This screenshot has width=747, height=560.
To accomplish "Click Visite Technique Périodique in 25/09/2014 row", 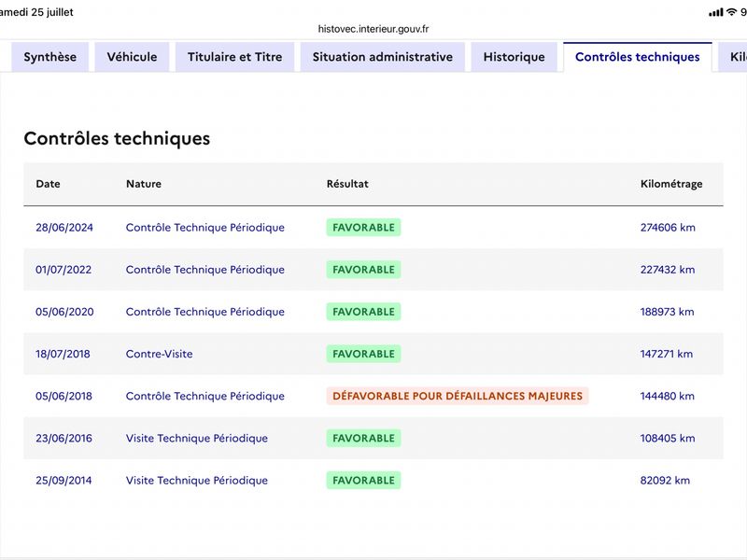I will point(197,481).
